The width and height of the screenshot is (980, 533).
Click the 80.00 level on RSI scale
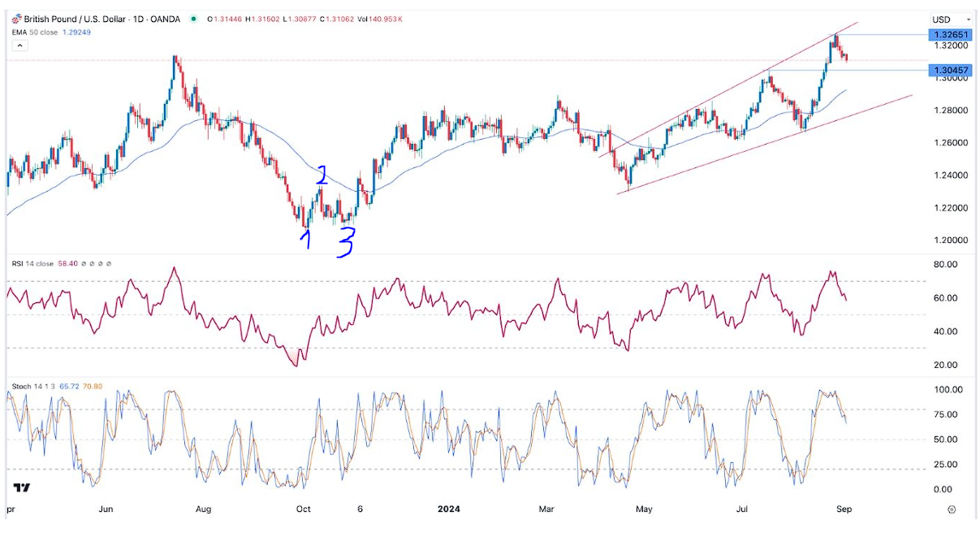click(945, 265)
